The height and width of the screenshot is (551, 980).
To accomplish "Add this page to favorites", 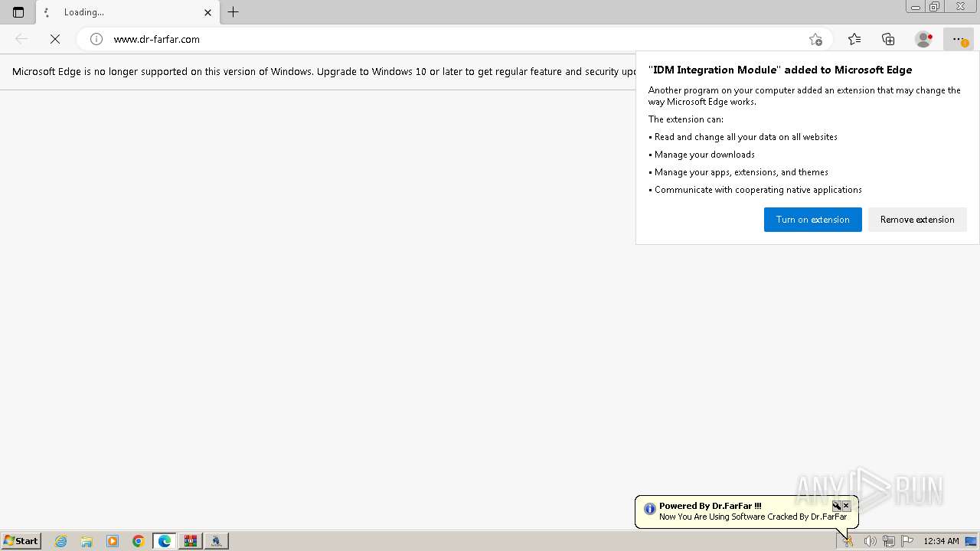I will tap(815, 39).
